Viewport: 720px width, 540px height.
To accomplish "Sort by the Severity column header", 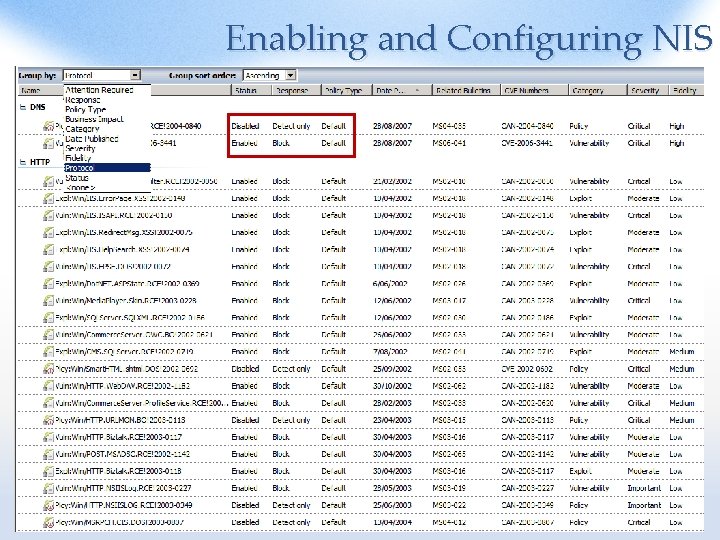I will click(648, 90).
